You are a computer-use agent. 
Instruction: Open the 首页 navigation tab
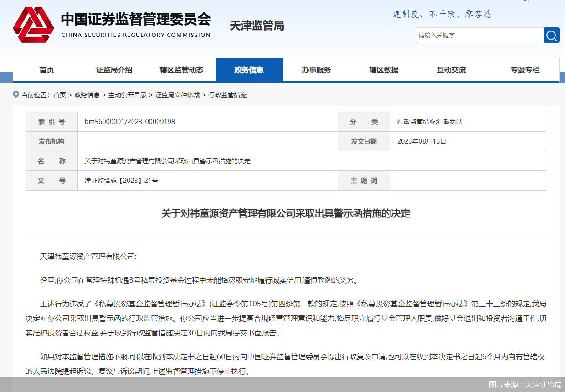point(46,70)
